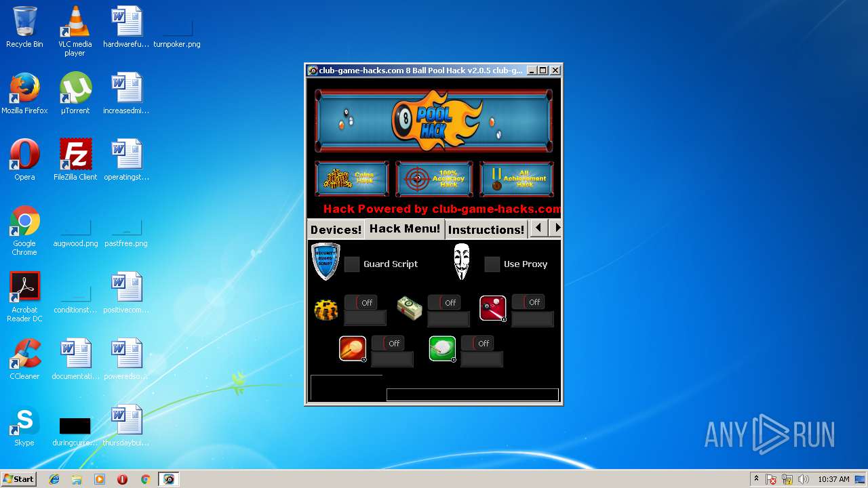Toggle the red pool table Off switch

point(528,302)
